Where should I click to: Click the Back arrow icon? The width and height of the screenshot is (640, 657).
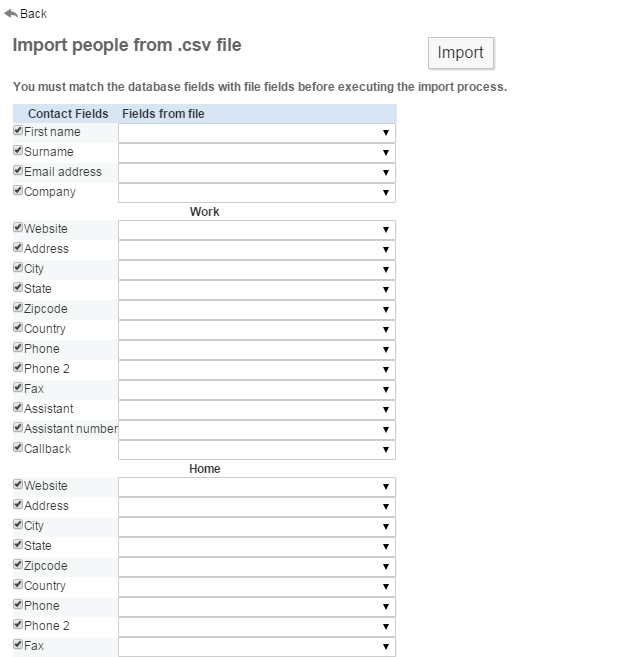(11, 13)
